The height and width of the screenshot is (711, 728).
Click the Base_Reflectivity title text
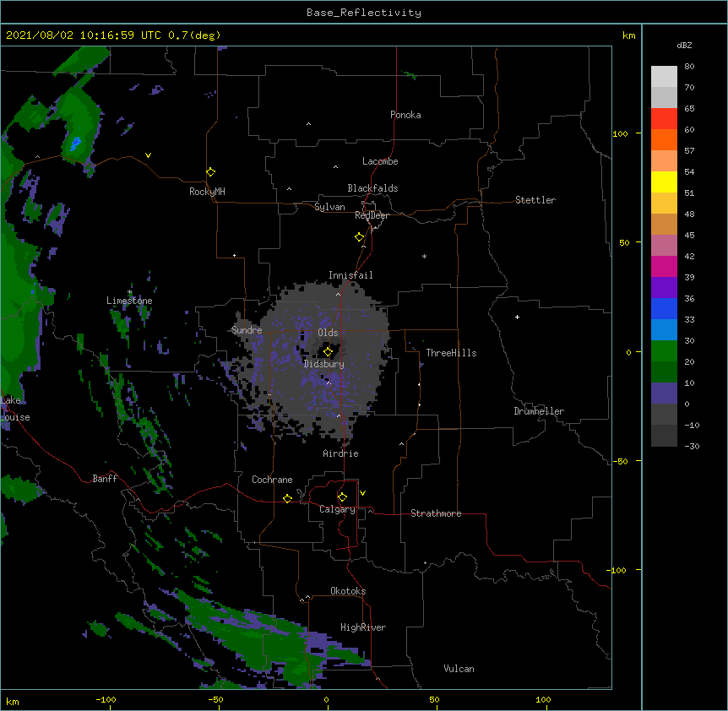click(x=364, y=13)
